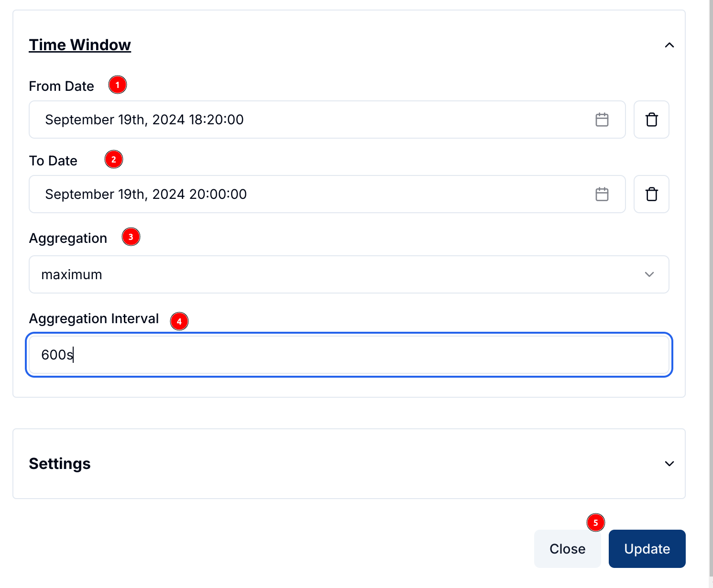Click the Close button
This screenshot has height=588, width=713.
[x=567, y=549]
